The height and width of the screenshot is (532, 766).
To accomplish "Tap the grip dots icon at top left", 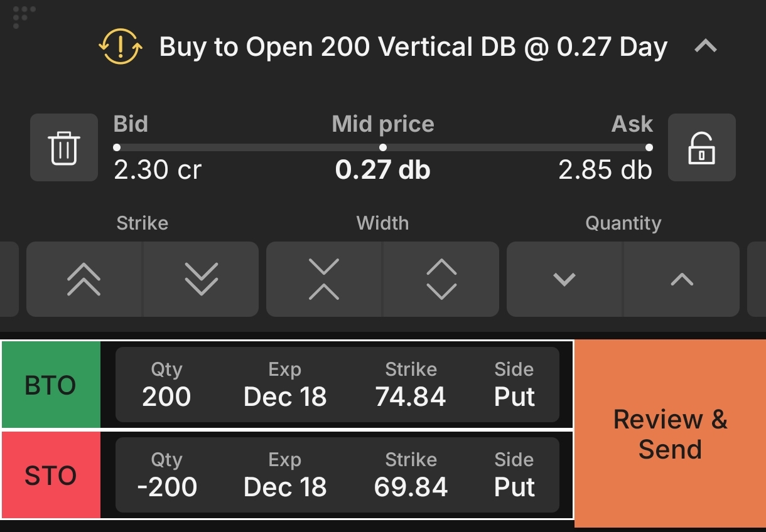I will tap(24, 17).
